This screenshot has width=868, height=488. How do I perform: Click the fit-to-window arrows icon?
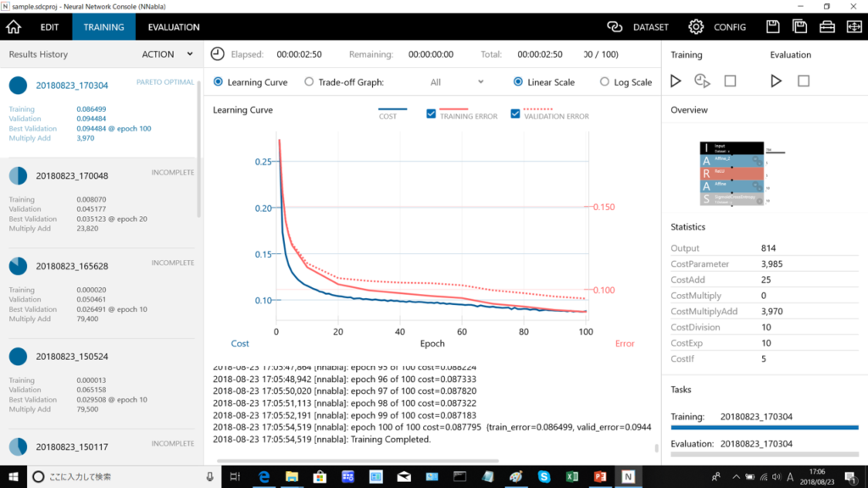point(854,26)
